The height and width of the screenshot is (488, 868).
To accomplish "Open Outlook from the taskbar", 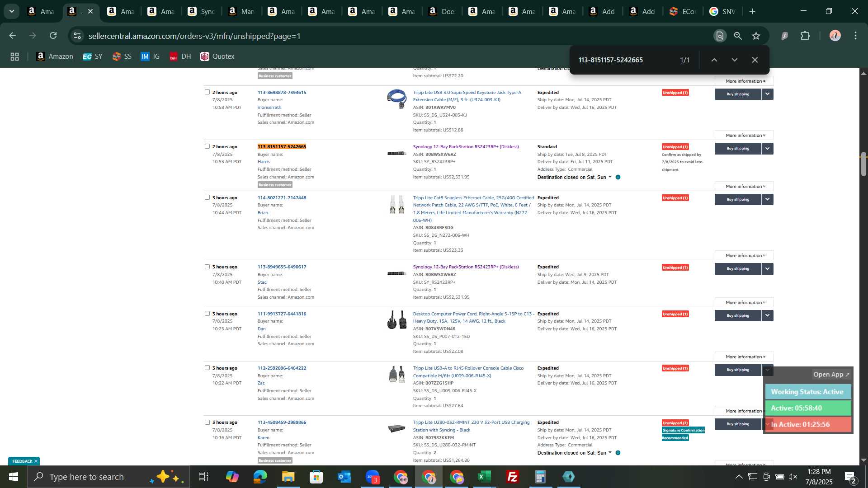I will (x=344, y=477).
